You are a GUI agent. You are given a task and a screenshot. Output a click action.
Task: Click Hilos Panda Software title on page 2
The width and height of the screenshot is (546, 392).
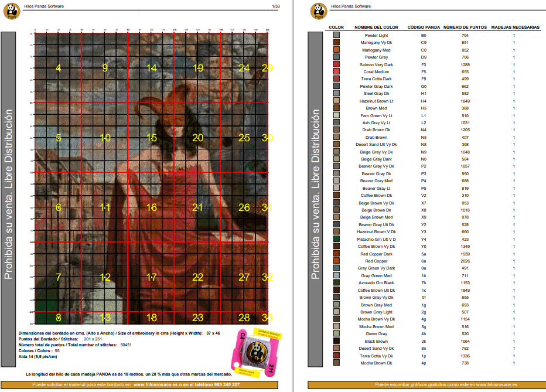coord(351,6)
